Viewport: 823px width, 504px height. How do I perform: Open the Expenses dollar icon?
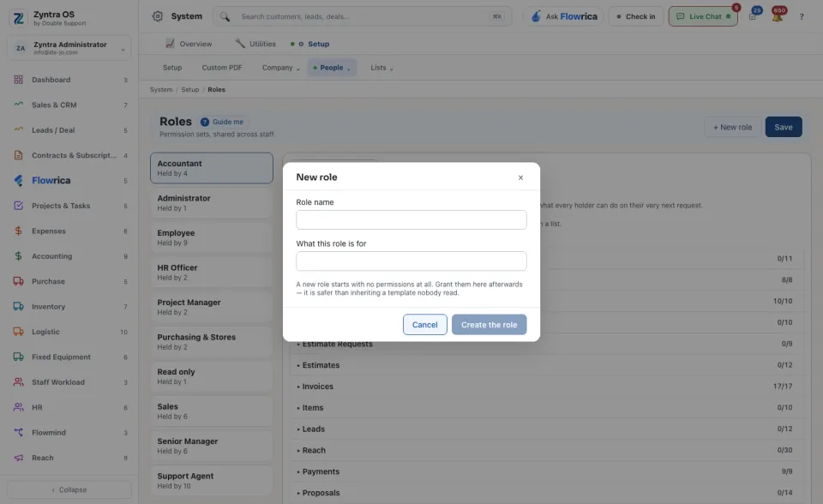point(18,231)
